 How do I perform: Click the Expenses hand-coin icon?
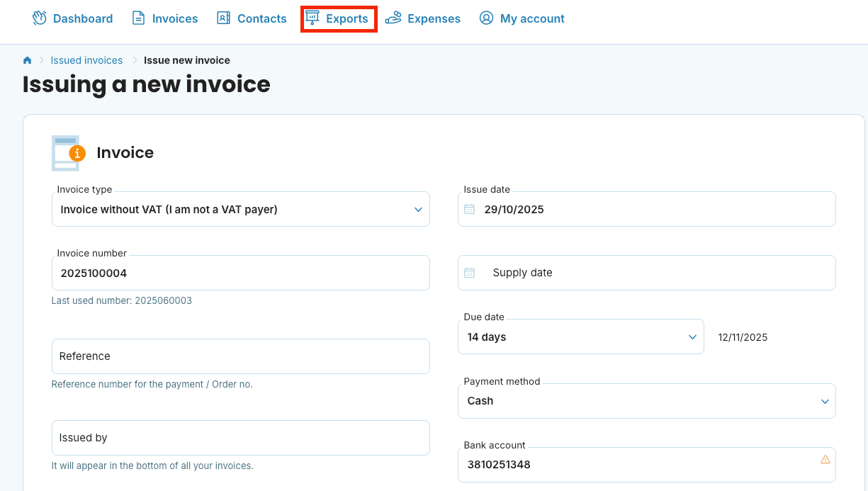tap(393, 18)
